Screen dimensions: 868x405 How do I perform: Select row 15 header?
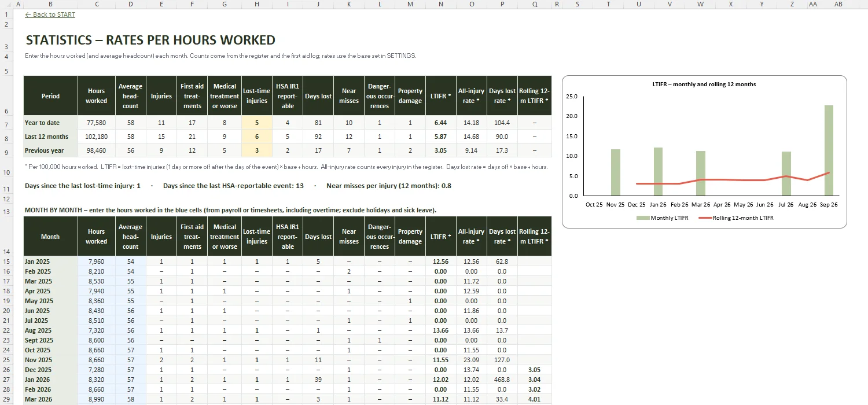pos(6,262)
